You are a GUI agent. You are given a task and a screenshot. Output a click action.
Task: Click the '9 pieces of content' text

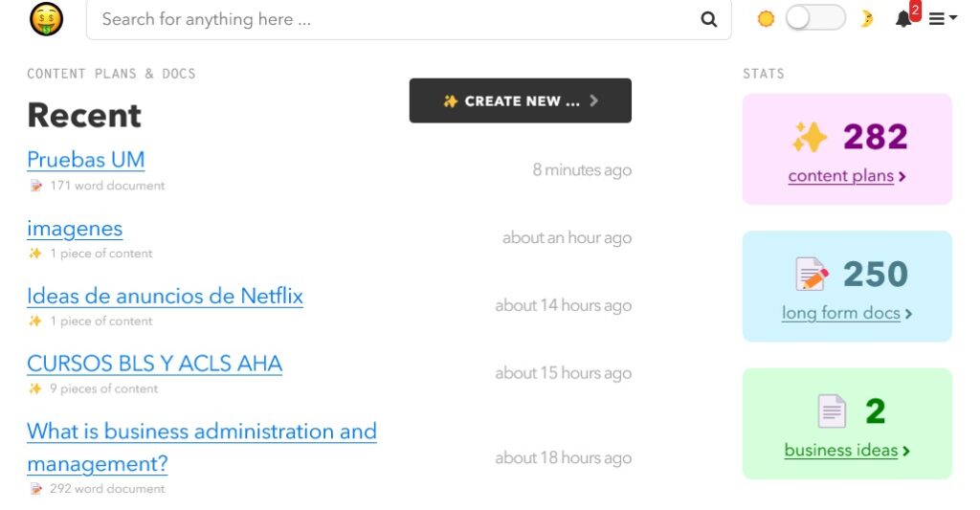coord(103,388)
